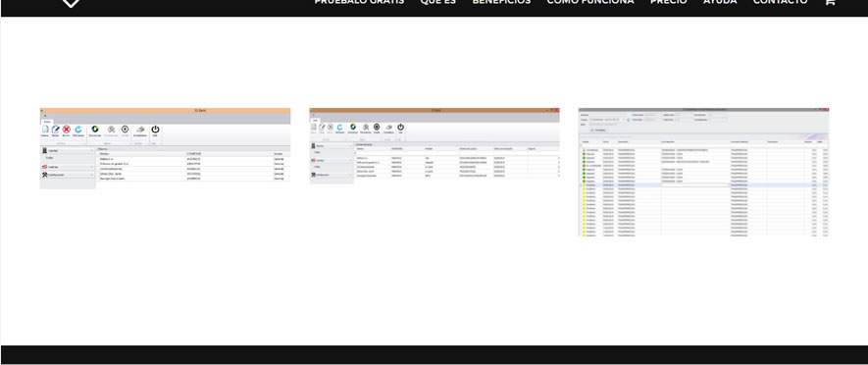Click the blue refresh arrow in the first screenshot
Viewport: 868px width, 365px height.
point(78,130)
